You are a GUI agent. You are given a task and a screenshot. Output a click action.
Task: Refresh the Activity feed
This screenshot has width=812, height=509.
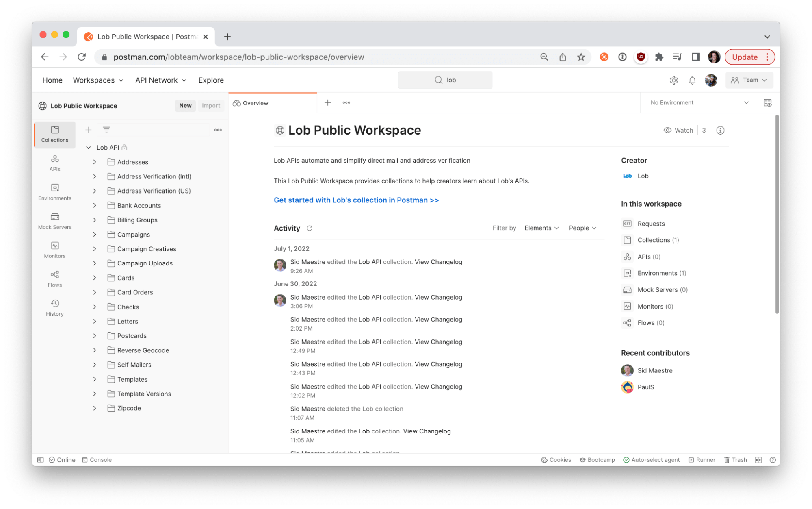pyautogui.click(x=310, y=228)
